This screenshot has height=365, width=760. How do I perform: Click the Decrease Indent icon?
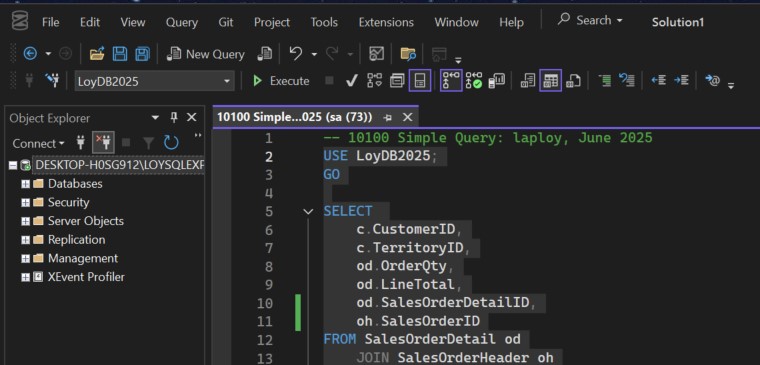(658, 80)
